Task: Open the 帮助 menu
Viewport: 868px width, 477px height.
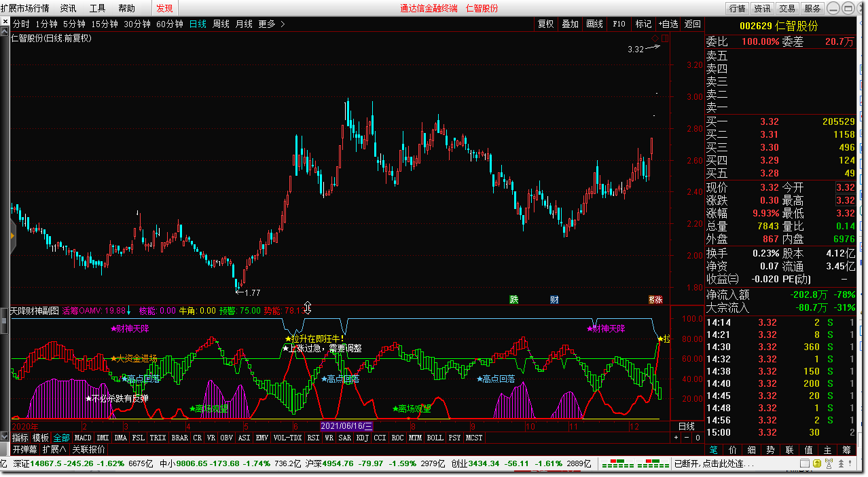Action: (x=126, y=8)
